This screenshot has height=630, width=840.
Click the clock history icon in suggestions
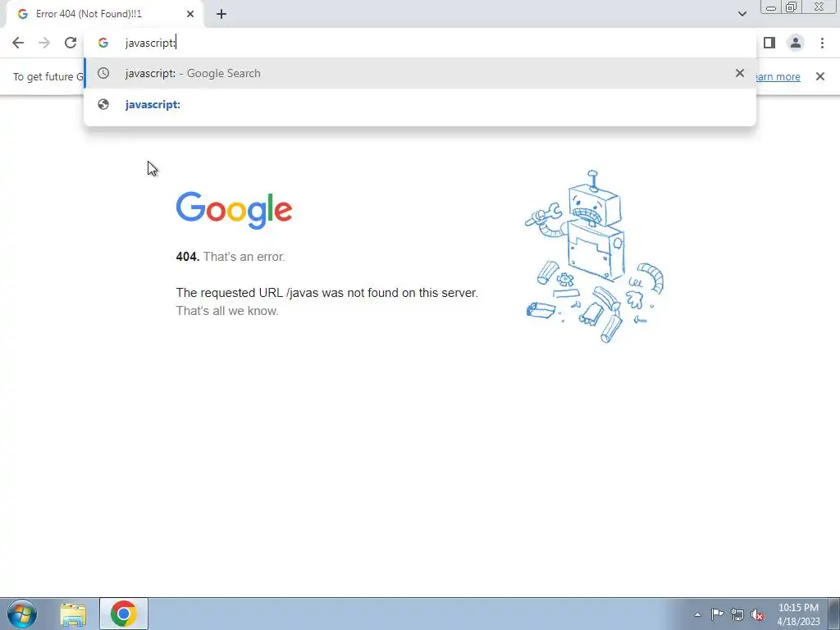[103, 73]
